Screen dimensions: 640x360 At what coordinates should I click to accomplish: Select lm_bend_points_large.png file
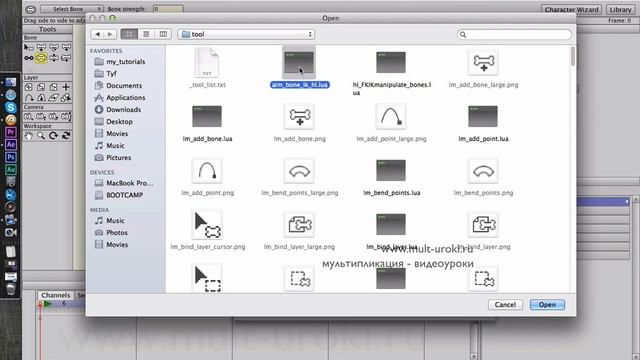[299, 176]
